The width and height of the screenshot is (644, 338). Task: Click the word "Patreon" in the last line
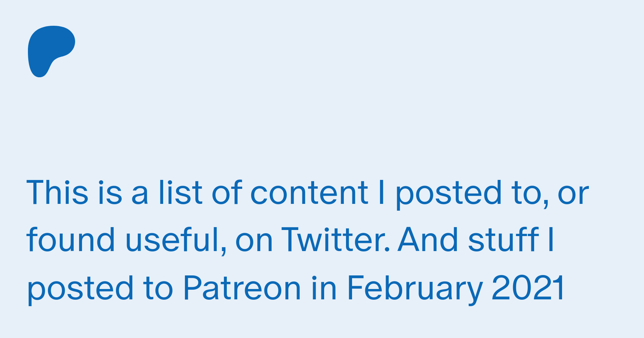click(x=242, y=288)
